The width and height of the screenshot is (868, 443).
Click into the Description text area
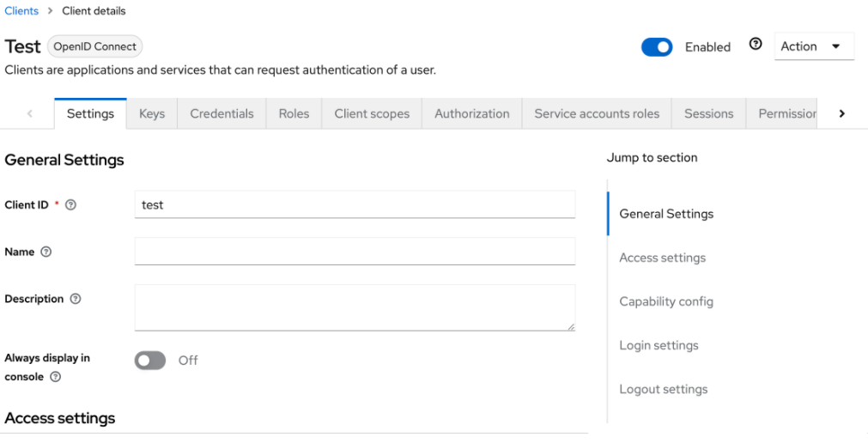[355, 307]
